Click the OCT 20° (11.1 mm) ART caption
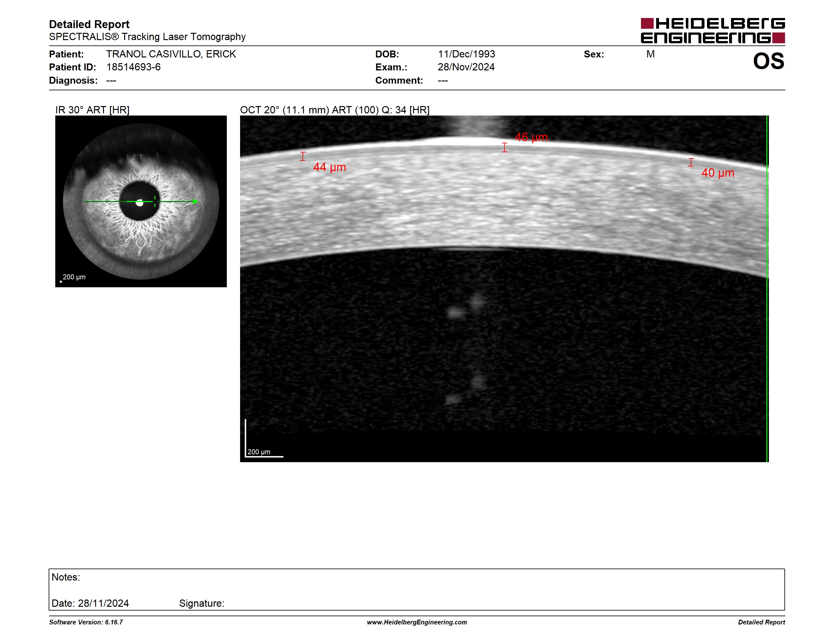 [x=335, y=110]
